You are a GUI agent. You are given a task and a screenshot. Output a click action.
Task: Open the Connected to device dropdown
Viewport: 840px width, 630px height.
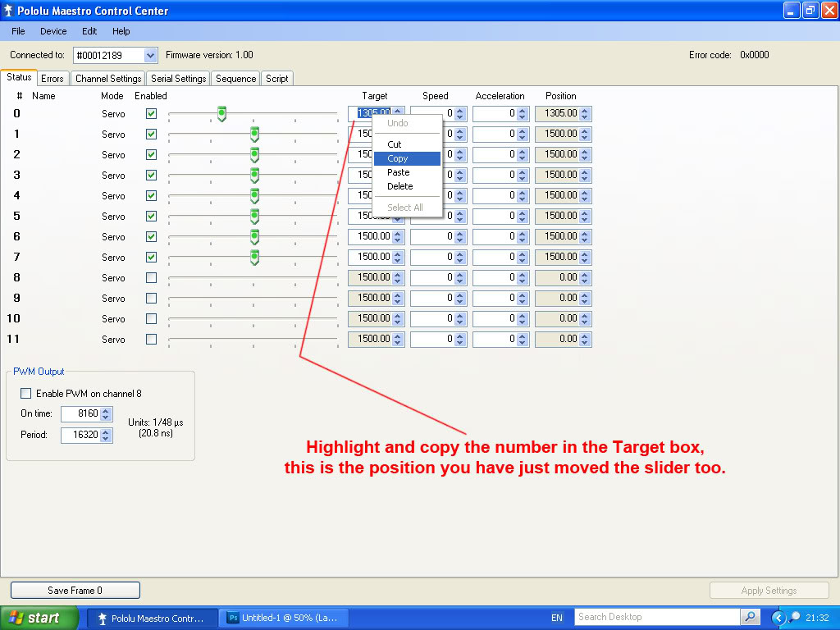(x=151, y=55)
